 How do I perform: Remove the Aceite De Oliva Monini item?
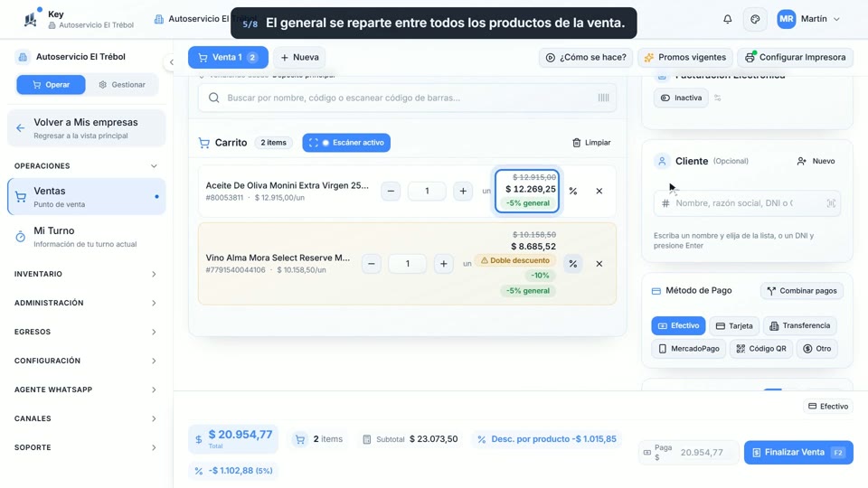(x=599, y=191)
